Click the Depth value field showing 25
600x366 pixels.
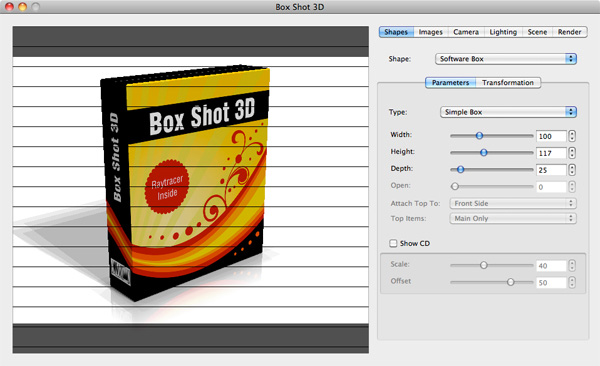tap(551, 170)
